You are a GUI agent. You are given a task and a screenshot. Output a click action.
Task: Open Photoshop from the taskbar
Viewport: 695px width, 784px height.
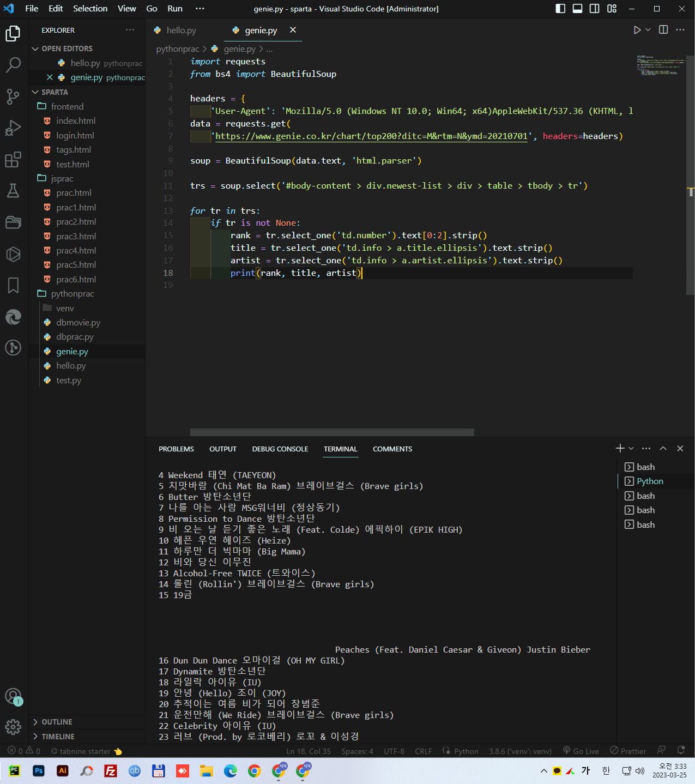coord(39,771)
